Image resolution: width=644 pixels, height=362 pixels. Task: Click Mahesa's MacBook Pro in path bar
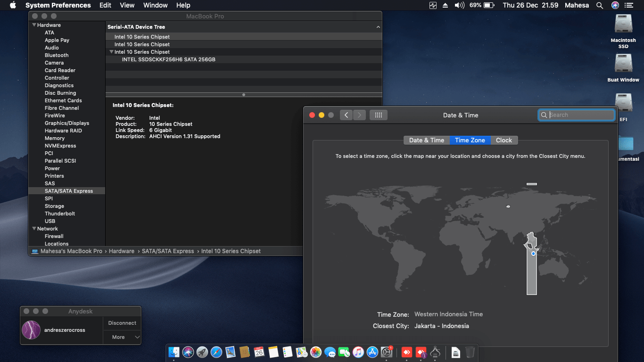click(67, 251)
